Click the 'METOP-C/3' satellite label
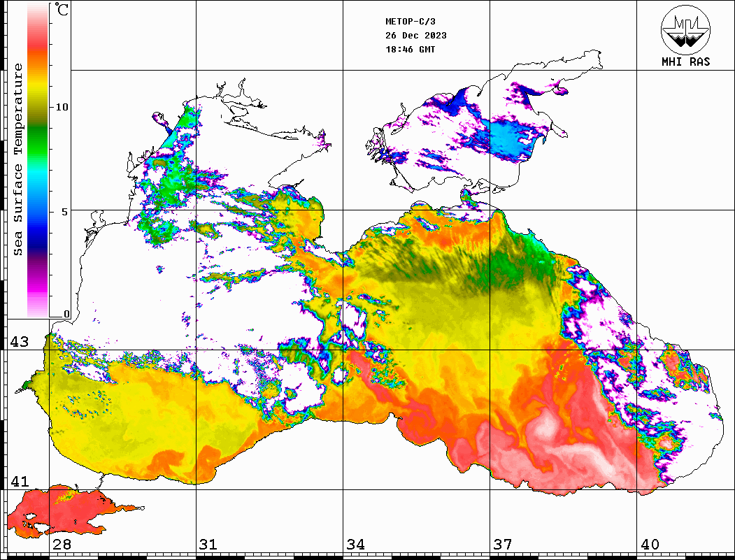The height and width of the screenshot is (560, 735). click(x=411, y=22)
